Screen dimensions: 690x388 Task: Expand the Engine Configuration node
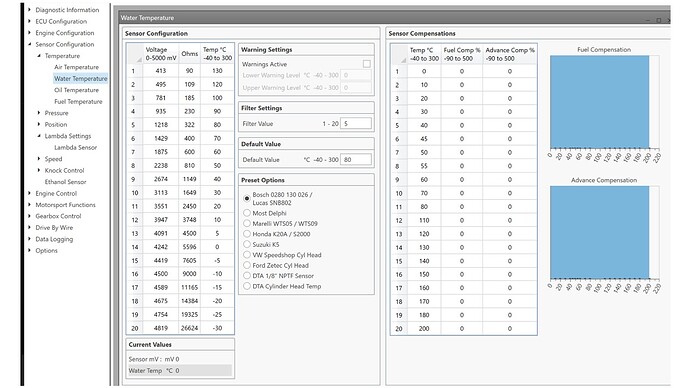(x=29, y=32)
